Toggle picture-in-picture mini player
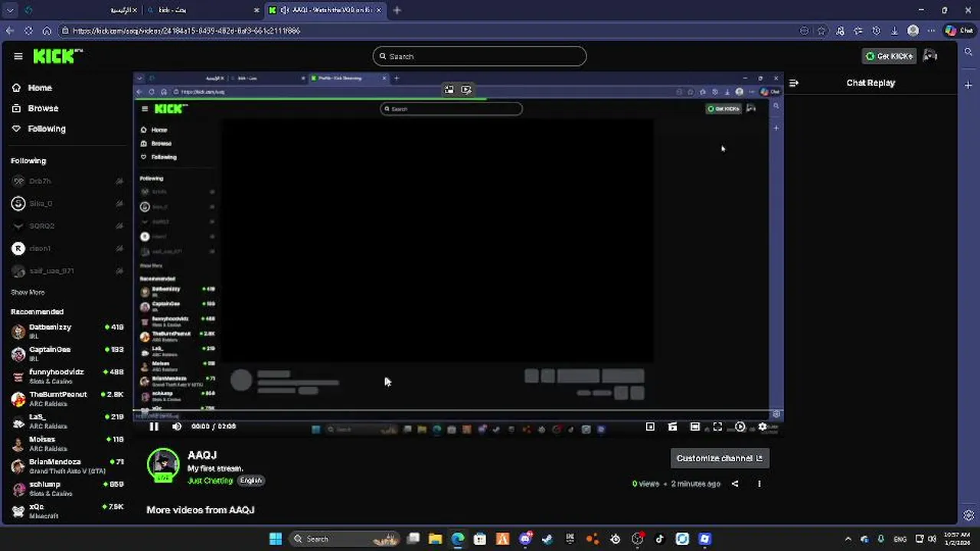 [650, 427]
